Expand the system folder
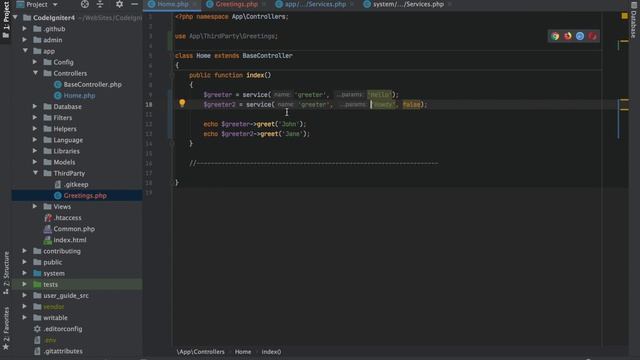Screen dimensions: 640x360 (25, 273)
